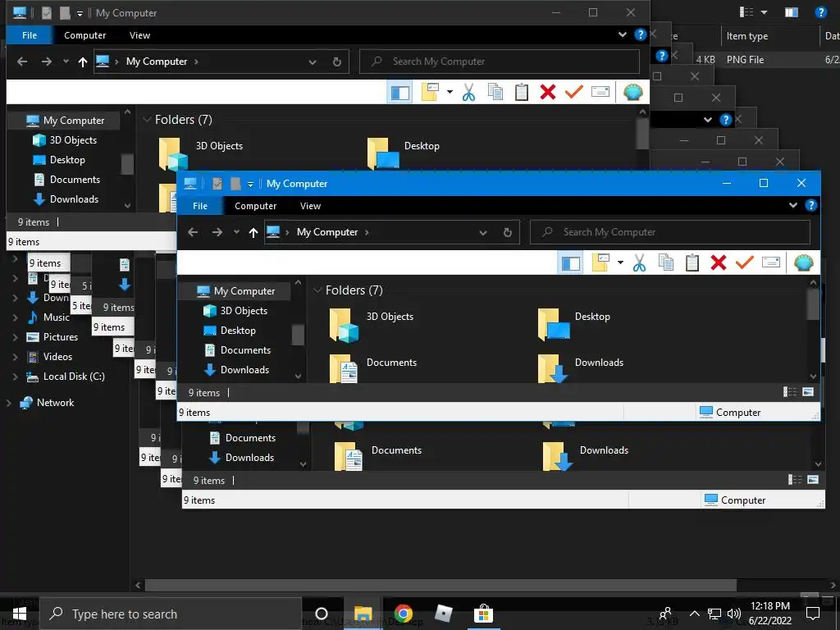Click the Paste clipboard icon in front window toolbar
The width and height of the screenshot is (840, 630).
coord(692,263)
